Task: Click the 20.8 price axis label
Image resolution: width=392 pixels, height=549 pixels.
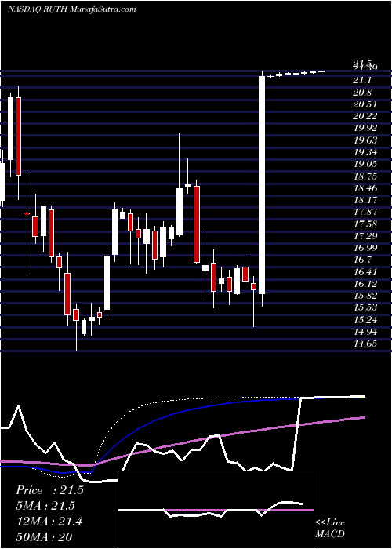Action: [363, 93]
